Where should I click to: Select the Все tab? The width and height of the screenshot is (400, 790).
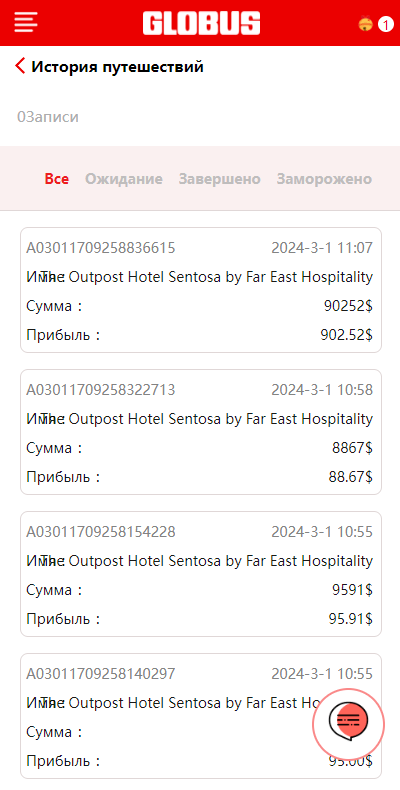tap(57, 179)
